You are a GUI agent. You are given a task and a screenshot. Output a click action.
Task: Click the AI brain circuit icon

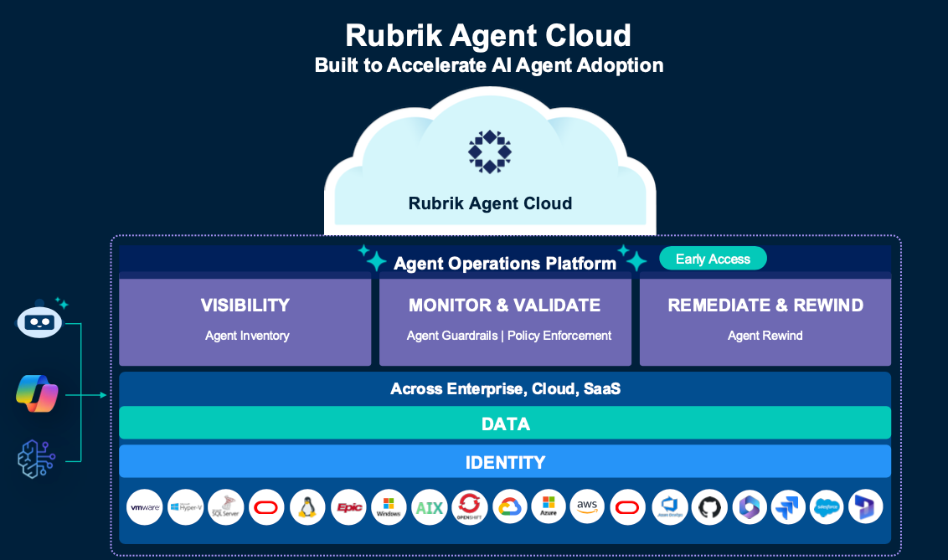tap(36, 459)
